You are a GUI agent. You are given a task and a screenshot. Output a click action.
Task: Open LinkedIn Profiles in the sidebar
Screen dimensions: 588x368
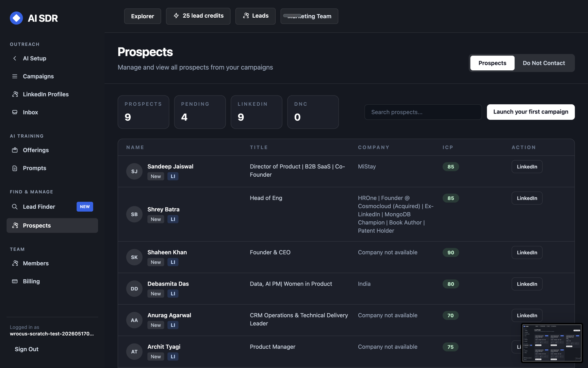point(52,94)
